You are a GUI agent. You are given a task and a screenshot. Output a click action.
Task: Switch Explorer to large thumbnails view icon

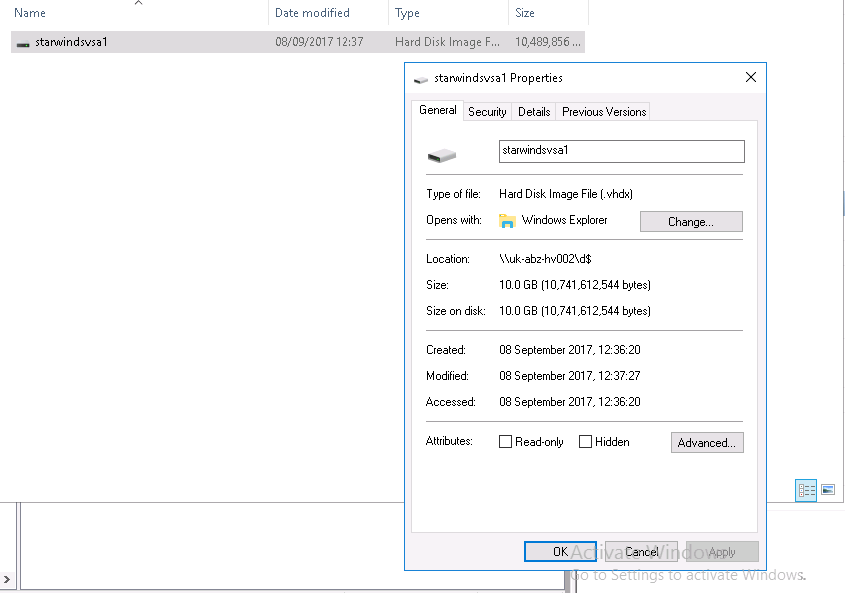point(828,489)
